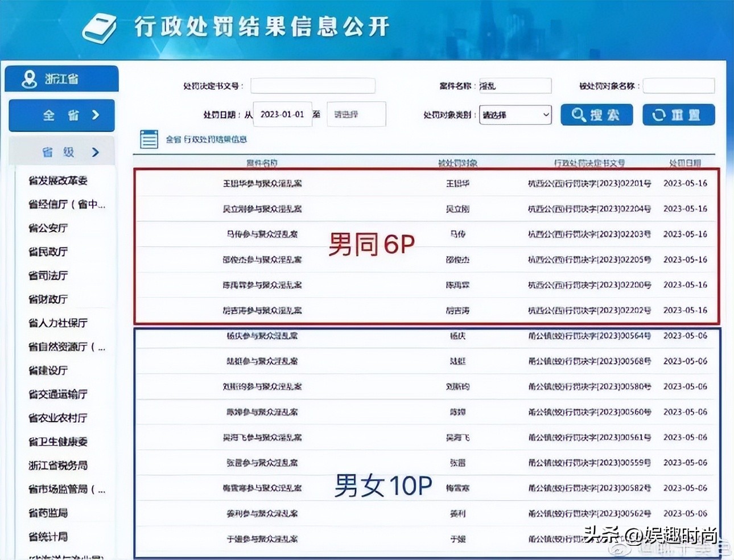Viewport: 734px width, 560px height.
Task: Click the list icon beside 全省行政处罚结果信息
Action: point(149,139)
